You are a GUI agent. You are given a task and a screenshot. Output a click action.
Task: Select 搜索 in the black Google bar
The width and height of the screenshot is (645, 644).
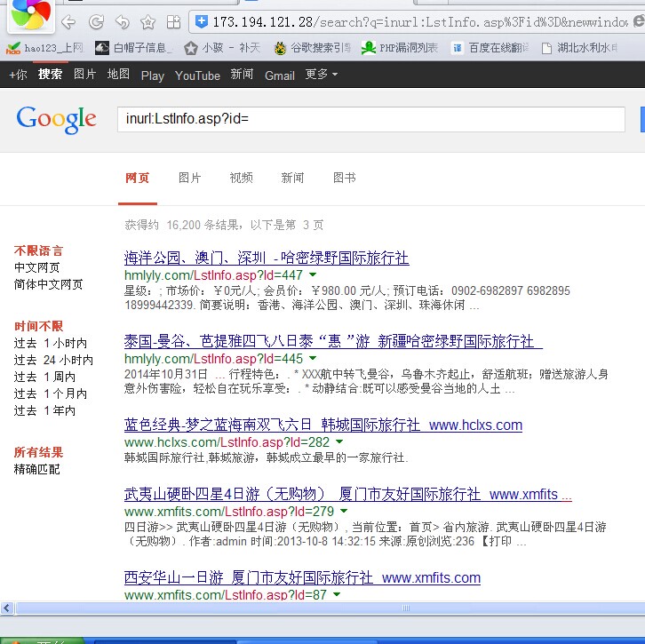pos(50,75)
